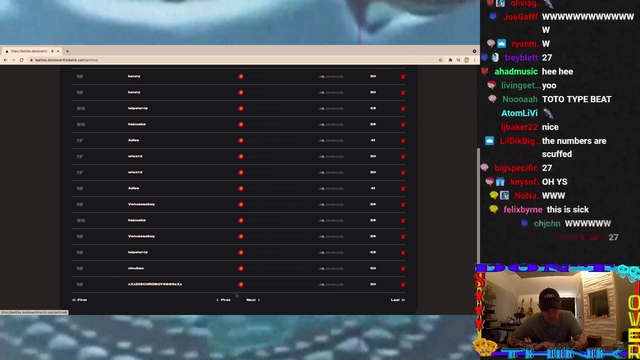This screenshot has height=360, width=640.
Task: Click chat username chjchn
Action: coord(547,223)
